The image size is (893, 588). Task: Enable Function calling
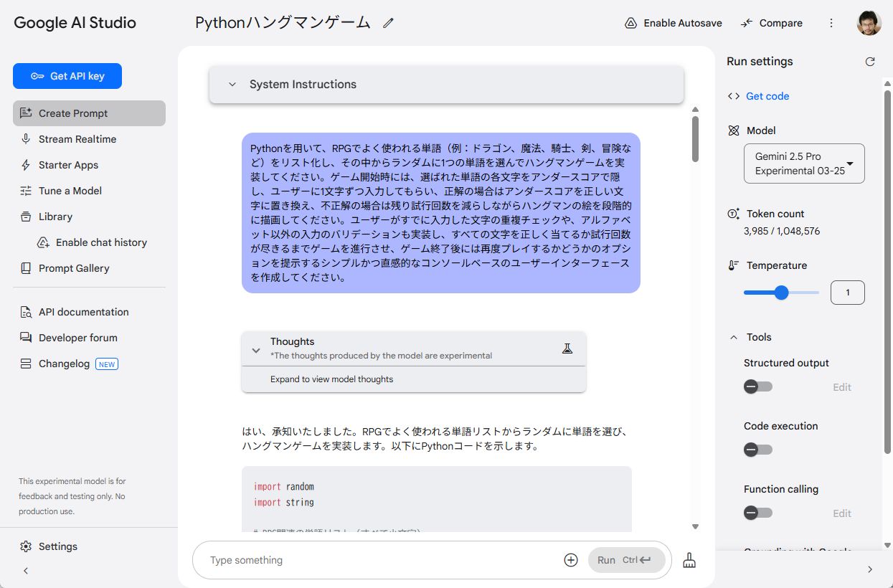point(757,513)
